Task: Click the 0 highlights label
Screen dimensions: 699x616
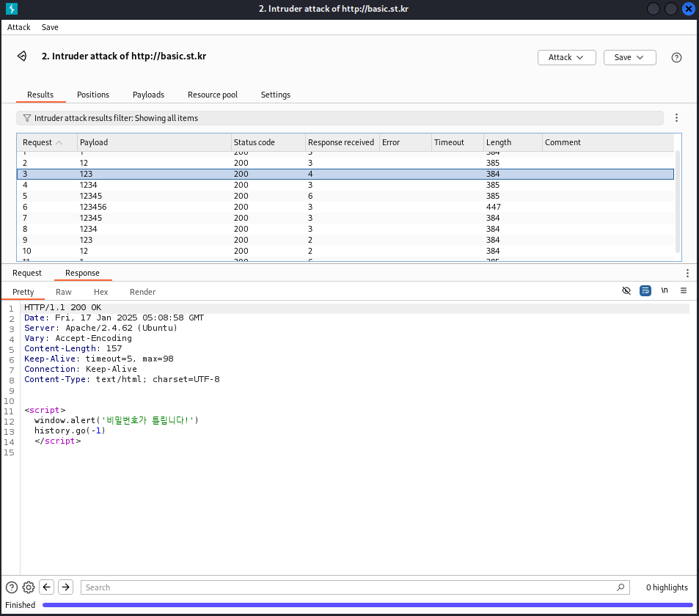Action: coord(667,587)
